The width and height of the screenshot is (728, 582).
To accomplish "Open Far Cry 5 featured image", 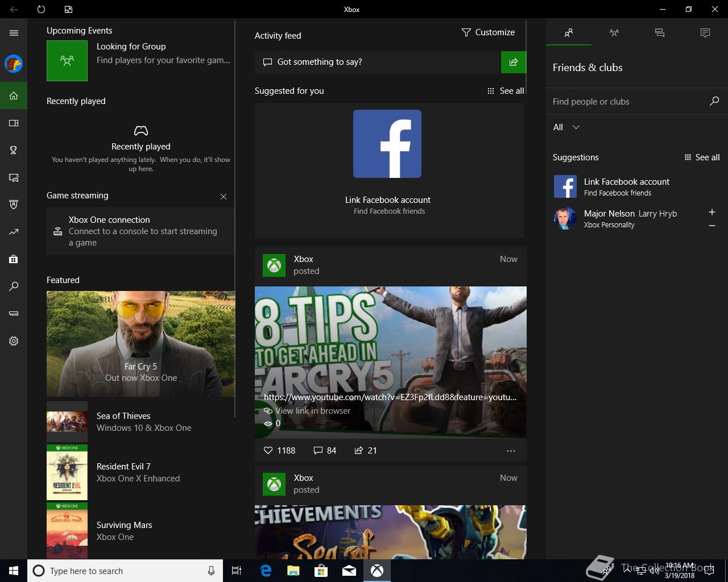I will point(140,344).
